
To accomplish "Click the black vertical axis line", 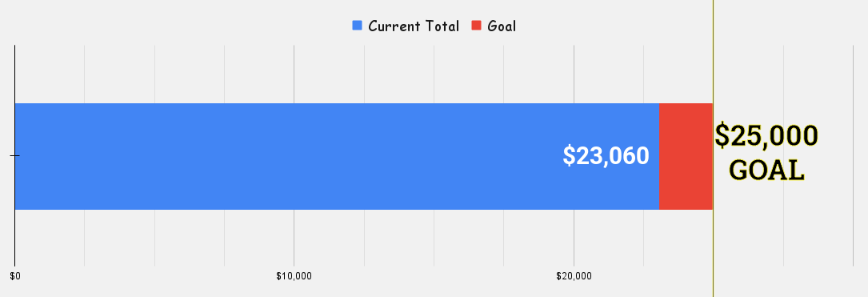I will click(14, 155).
